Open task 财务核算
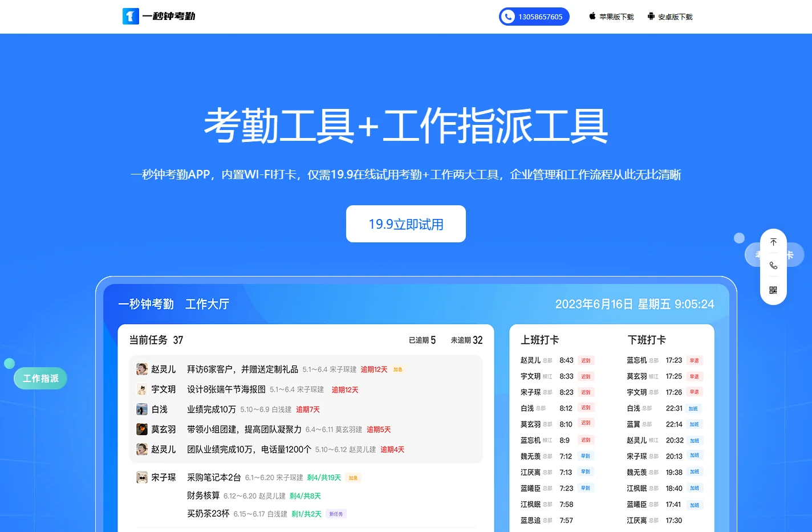 tap(203, 496)
